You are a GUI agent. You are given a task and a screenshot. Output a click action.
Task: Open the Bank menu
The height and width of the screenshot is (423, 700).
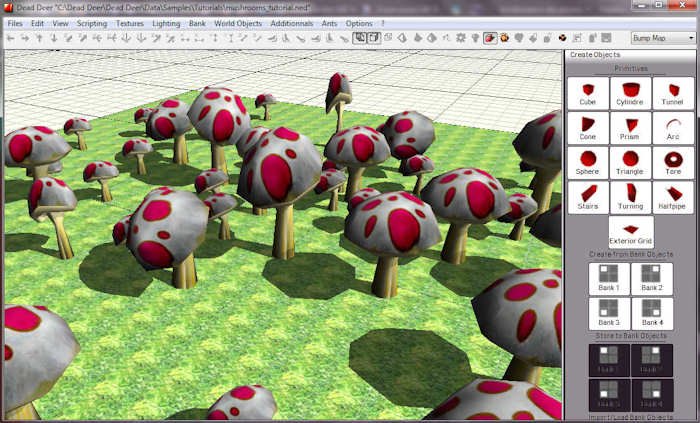(197, 24)
